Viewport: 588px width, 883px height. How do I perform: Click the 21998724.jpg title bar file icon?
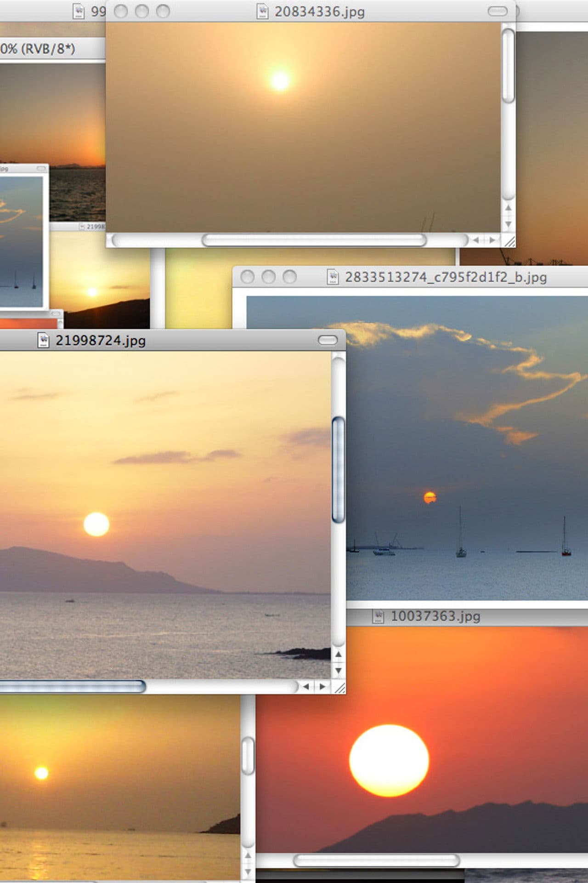43,340
